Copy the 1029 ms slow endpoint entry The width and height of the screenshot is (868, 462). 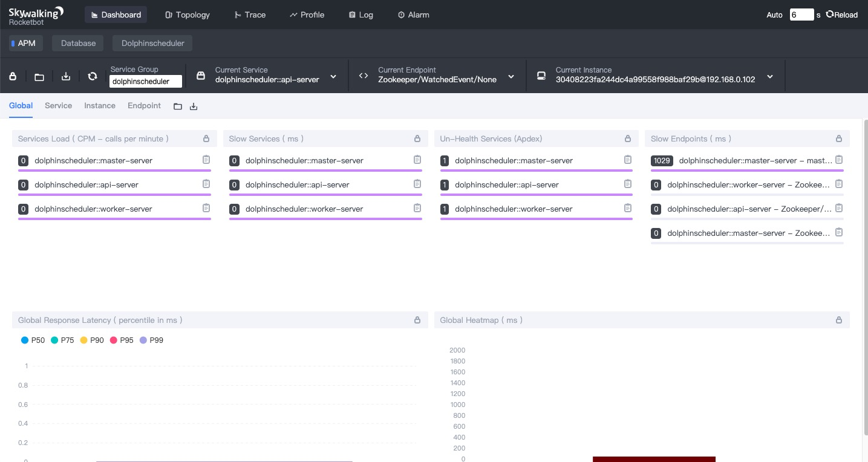[839, 160]
